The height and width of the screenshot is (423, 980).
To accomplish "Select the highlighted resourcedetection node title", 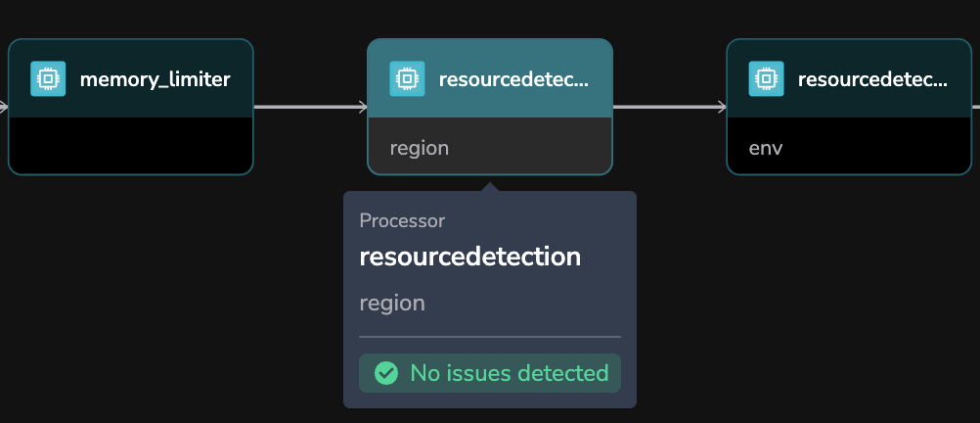I will pos(513,79).
